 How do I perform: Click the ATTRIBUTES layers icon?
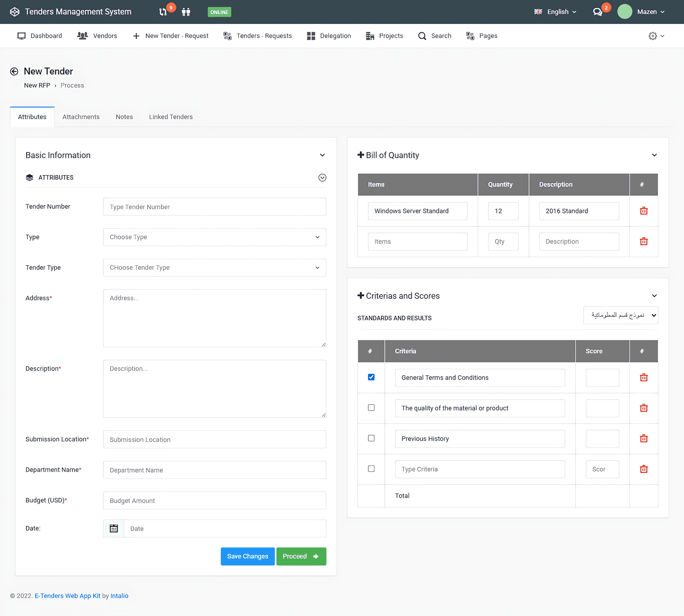click(30, 177)
